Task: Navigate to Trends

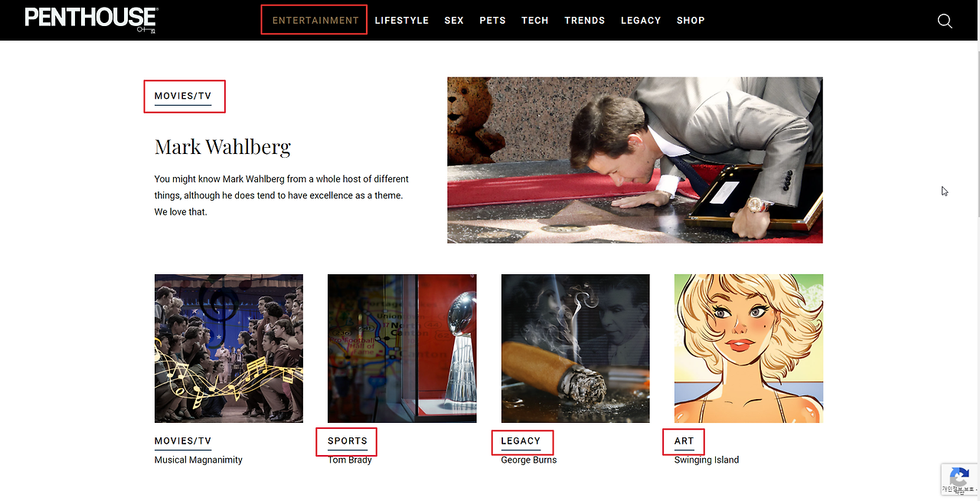Action: tap(585, 21)
